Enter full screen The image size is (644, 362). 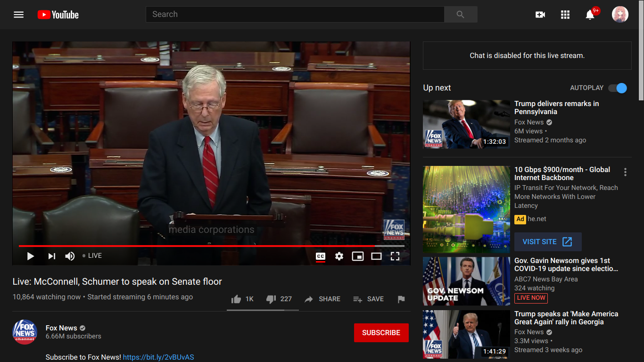(395, 256)
